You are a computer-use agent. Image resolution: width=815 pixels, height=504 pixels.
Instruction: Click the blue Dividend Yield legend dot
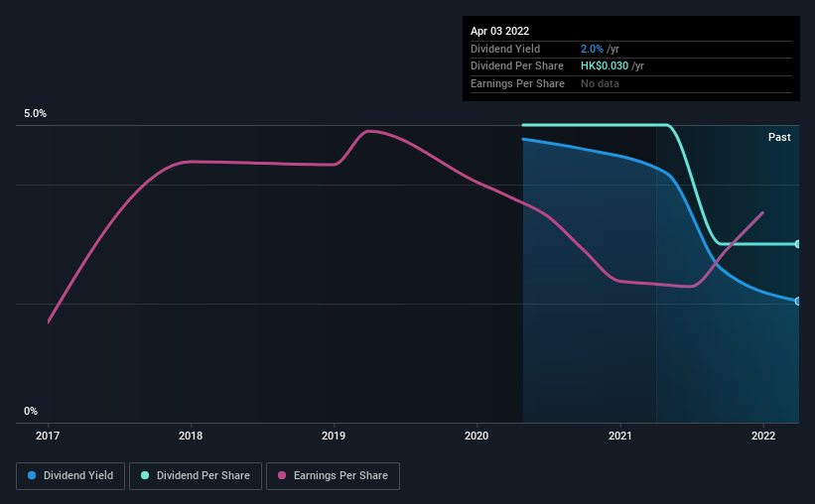32,476
